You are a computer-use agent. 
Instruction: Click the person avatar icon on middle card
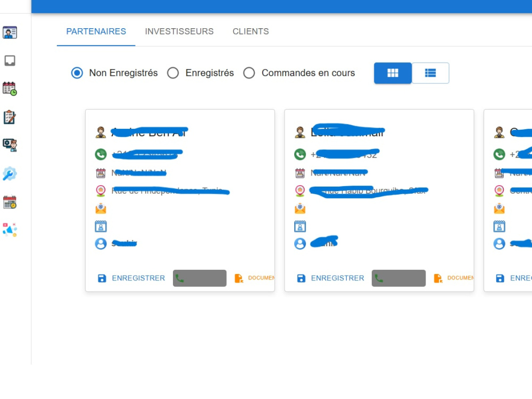[300, 132]
